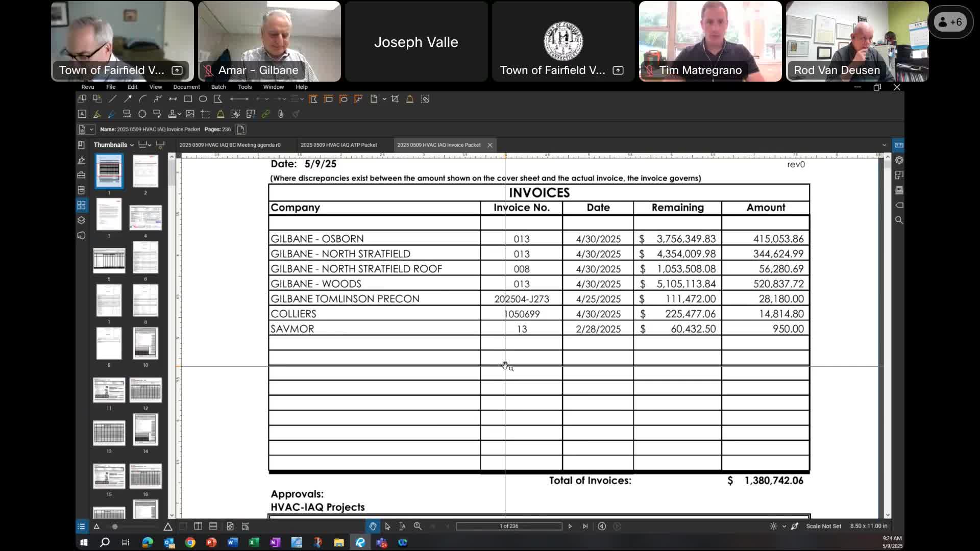Open the Layers panel in the sidebar
The image size is (980, 551).
(81, 220)
